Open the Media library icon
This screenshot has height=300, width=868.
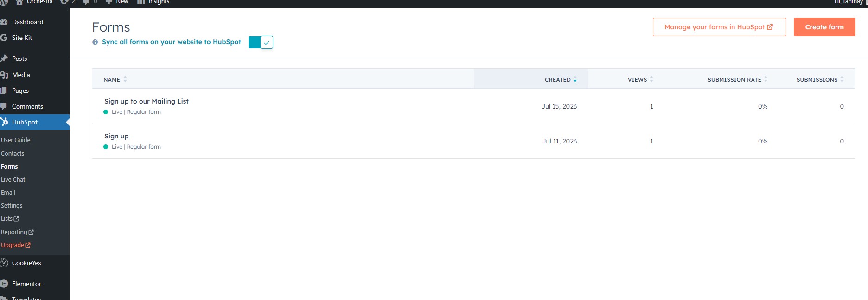pyautogui.click(x=4, y=75)
